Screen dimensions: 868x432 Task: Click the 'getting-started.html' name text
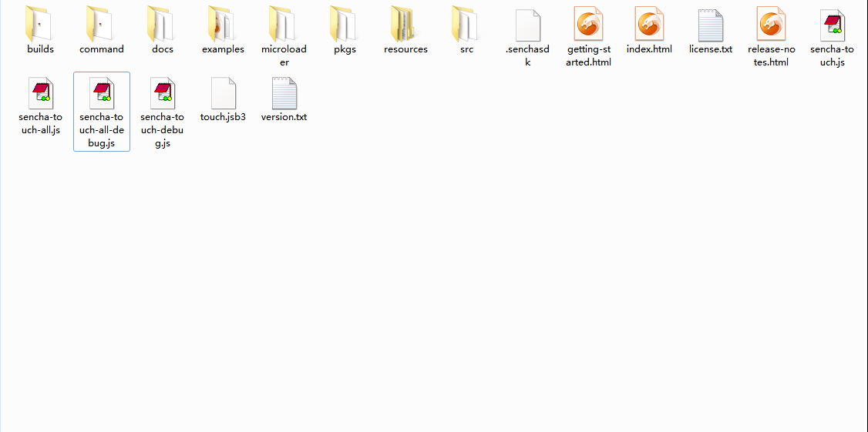pos(589,56)
